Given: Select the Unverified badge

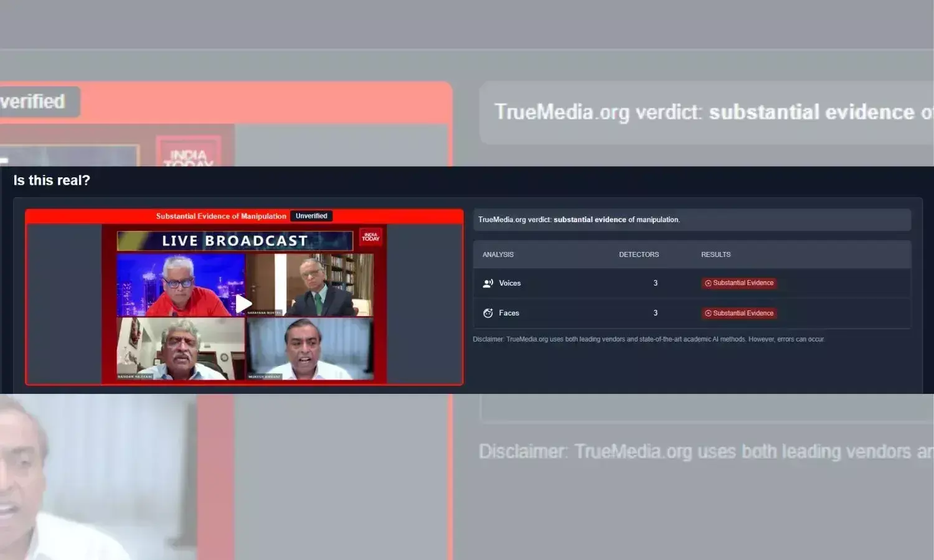Looking at the screenshot, I should (311, 216).
